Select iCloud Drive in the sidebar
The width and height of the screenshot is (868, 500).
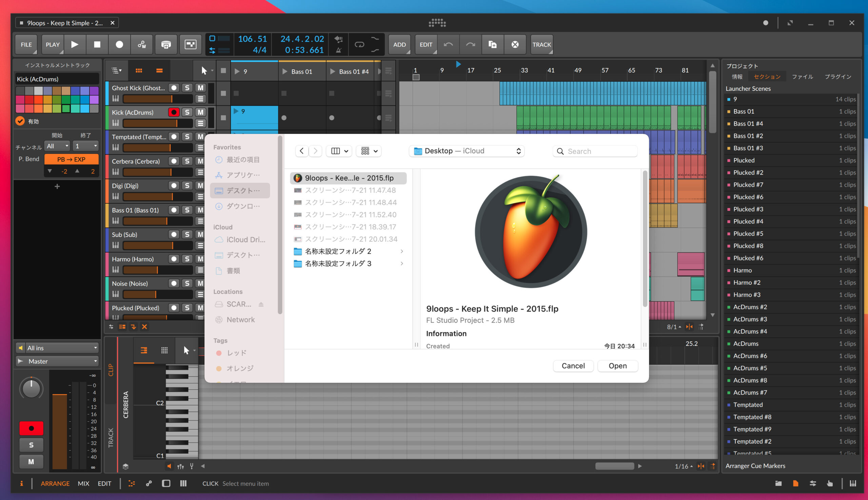[x=240, y=240]
